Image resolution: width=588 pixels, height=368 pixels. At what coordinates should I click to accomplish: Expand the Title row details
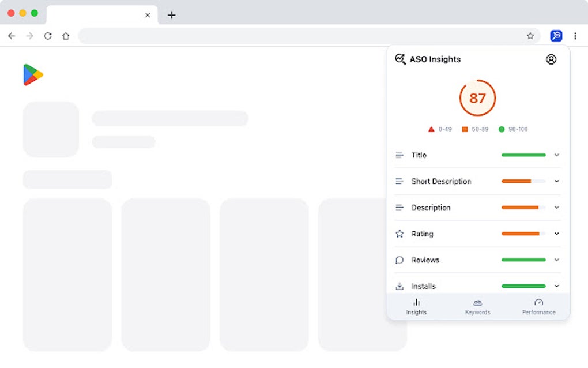[x=556, y=155]
